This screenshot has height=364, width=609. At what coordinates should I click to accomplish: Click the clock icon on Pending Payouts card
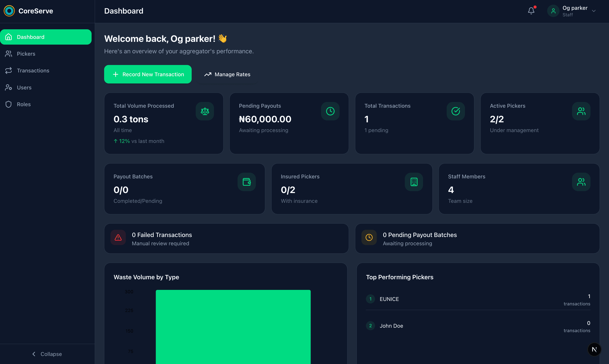[330, 111]
